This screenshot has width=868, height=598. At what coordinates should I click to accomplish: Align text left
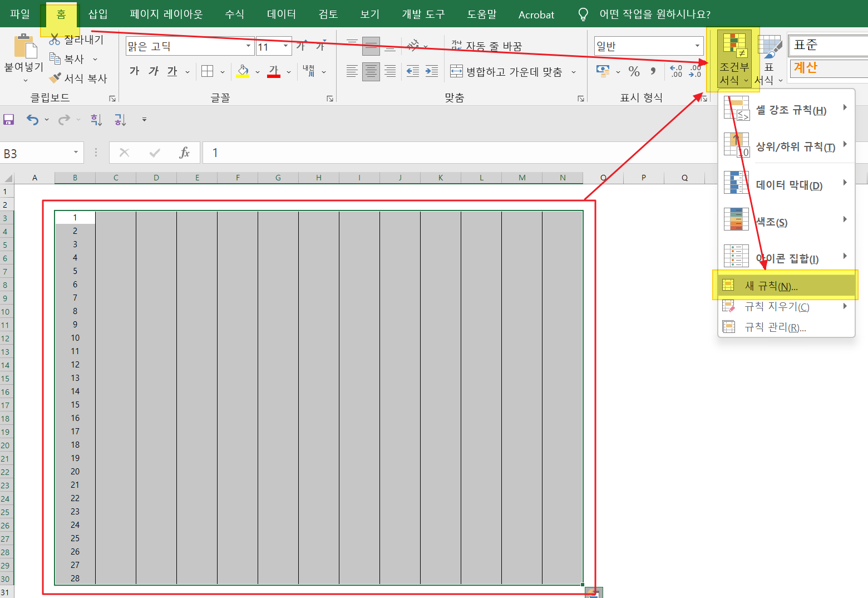[352, 71]
